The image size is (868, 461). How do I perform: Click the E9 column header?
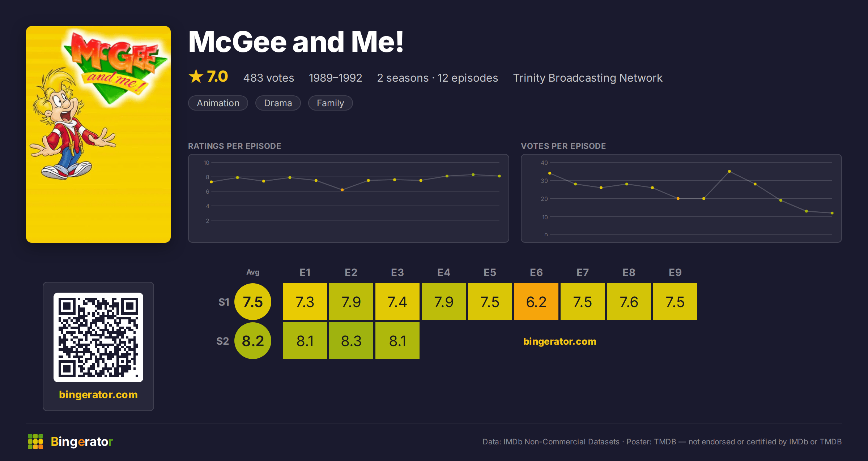(x=675, y=272)
